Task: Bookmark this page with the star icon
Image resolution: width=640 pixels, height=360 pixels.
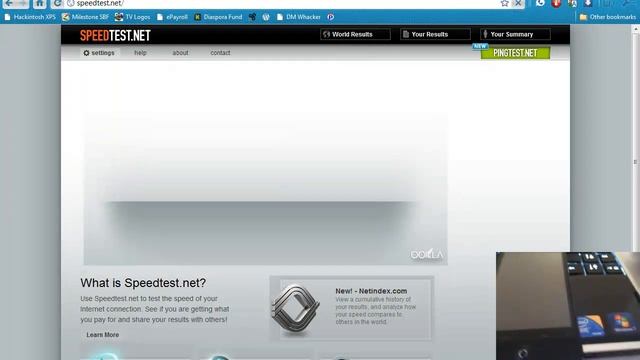Action: [504, 3]
